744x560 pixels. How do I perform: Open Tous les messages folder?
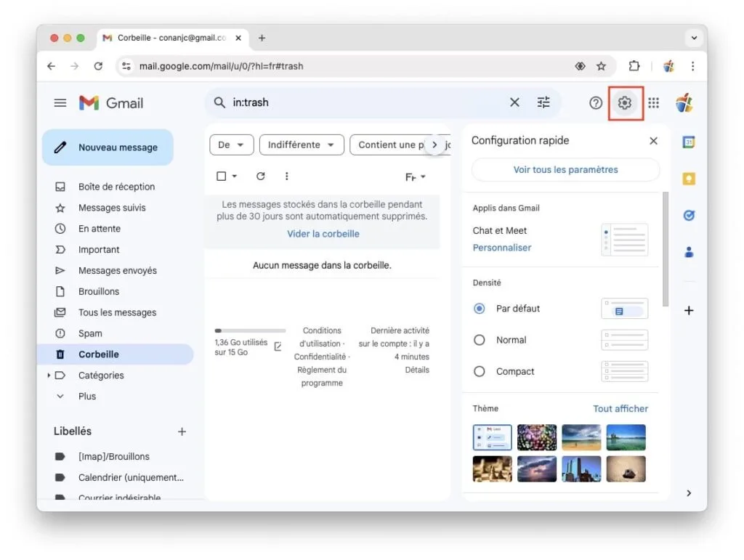coord(117,312)
